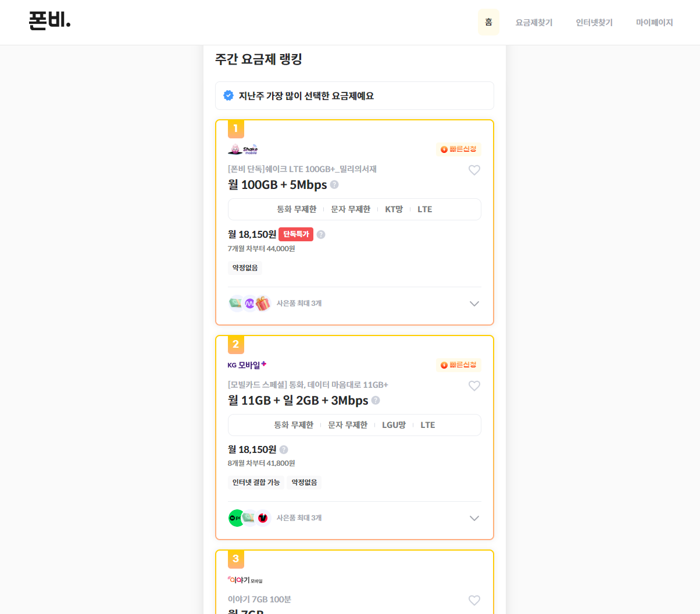Click the 단독특가 red badge
Screen dimensions: 700x614
pyautogui.click(x=296, y=234)
